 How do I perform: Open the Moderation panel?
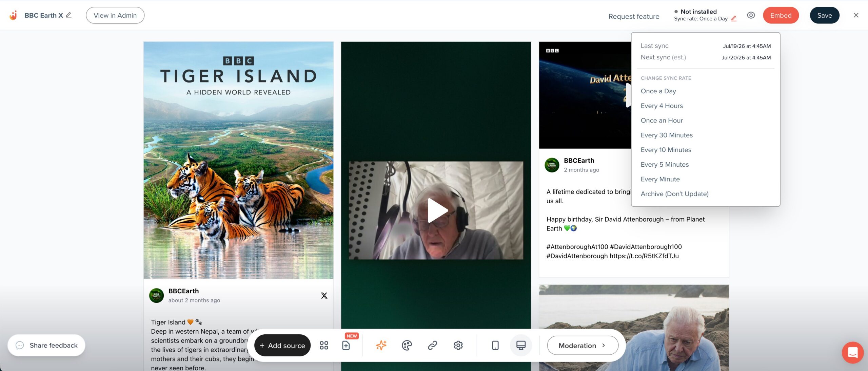[x=583, y=345]
